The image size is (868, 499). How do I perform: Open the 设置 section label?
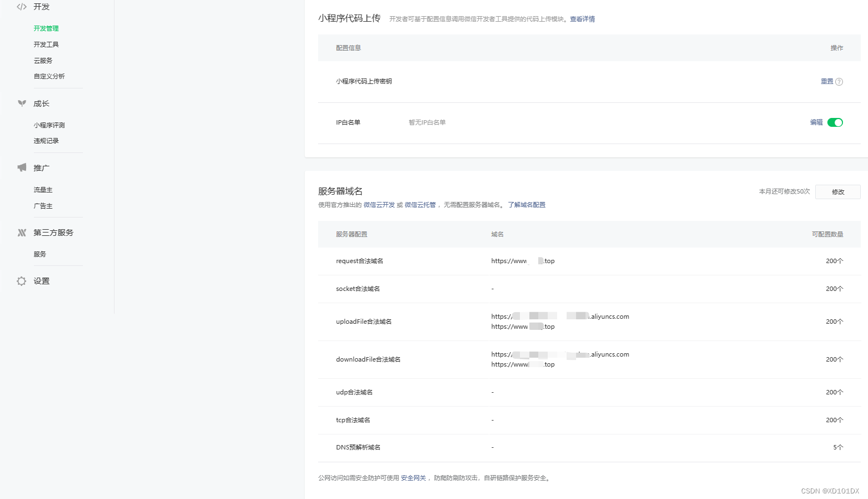tap(41, 281)
